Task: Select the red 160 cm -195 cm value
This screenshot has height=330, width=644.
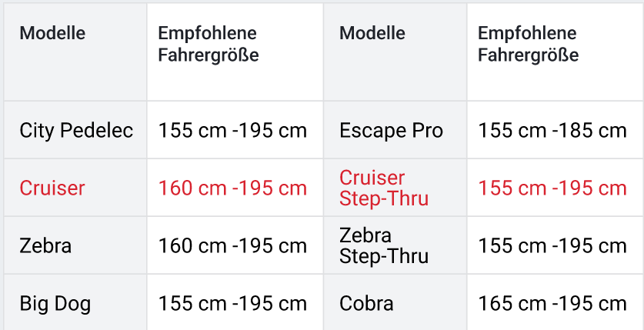Action: [232, 188]
